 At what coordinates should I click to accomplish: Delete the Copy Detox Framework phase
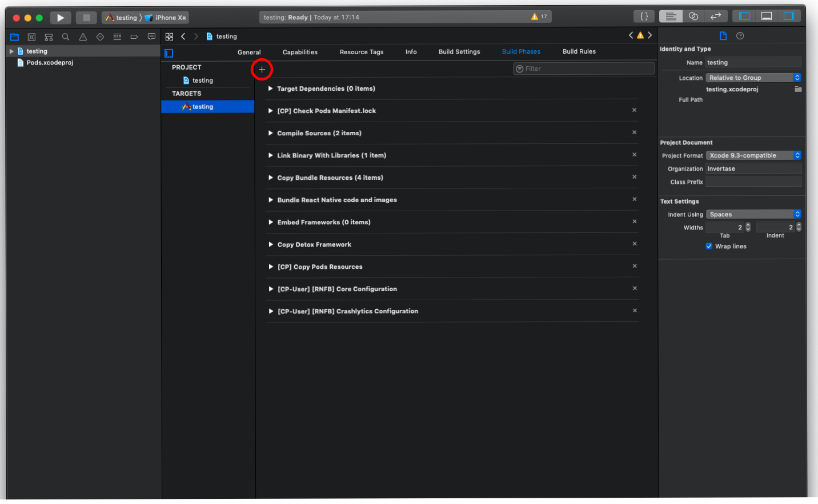634,244
